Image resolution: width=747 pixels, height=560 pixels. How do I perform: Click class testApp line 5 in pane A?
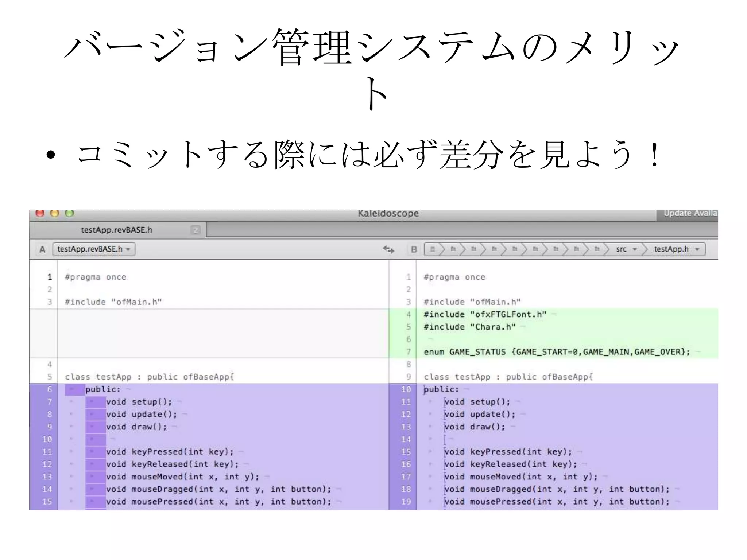click(x=150, y=377)
